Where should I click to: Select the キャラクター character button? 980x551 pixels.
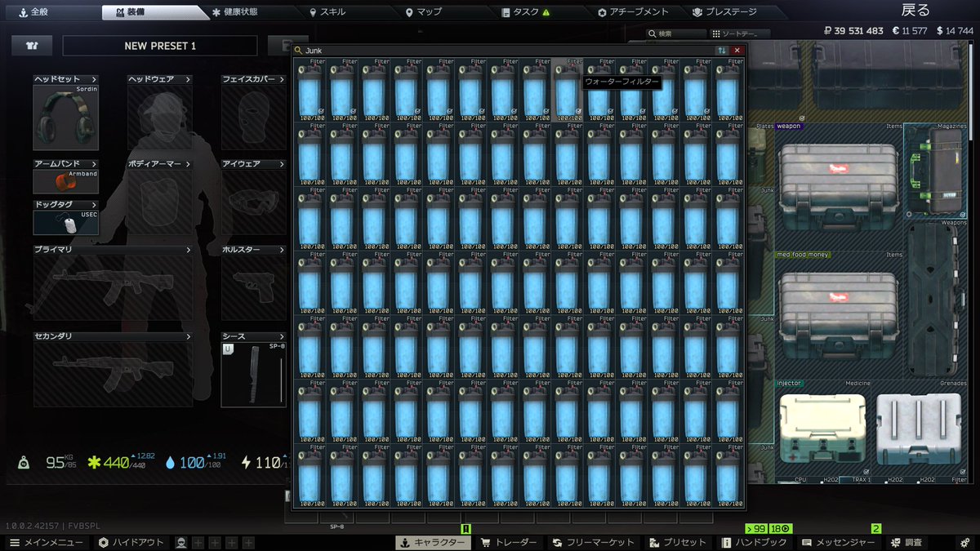point(433,542)
